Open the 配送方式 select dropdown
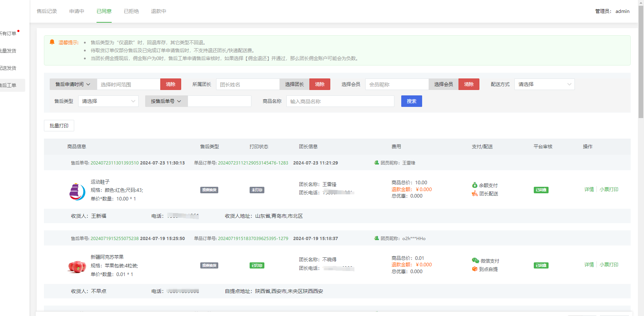 544,84
